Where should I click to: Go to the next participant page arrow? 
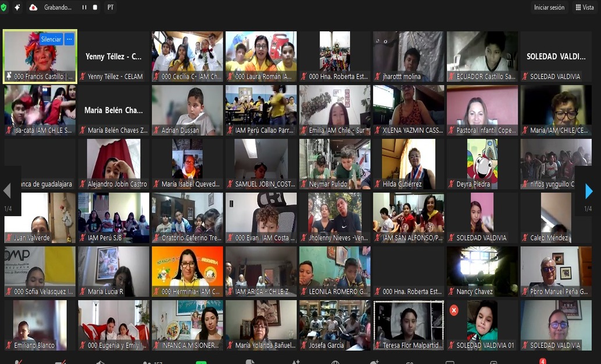[589, 191]
